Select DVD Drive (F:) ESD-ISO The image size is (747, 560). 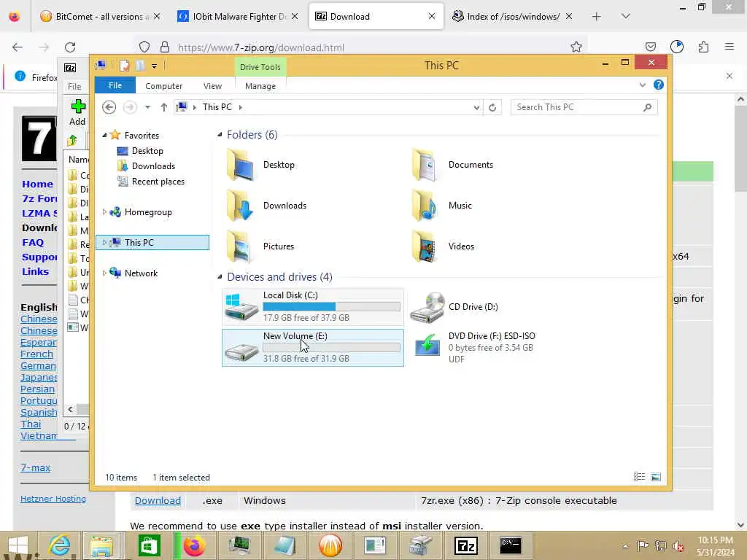click(x=474, y=348)
